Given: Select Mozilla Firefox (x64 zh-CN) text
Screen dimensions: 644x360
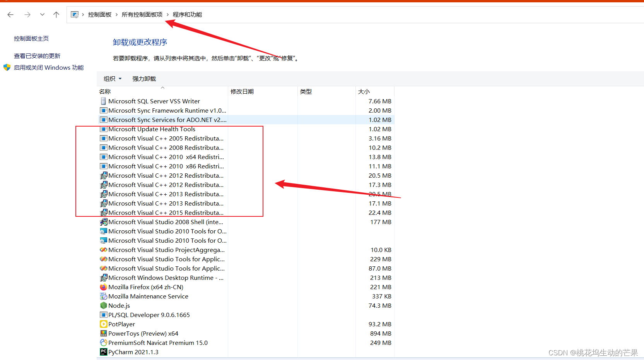Looking at the screenshot, I should coord(146,287).
